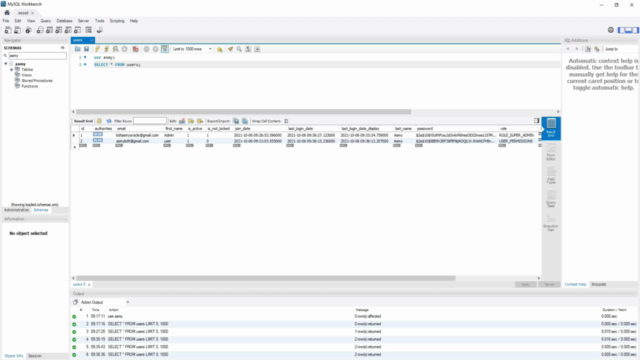Click Create new function icon
Viewport: 640px width, 360px height.
[78, 30]
